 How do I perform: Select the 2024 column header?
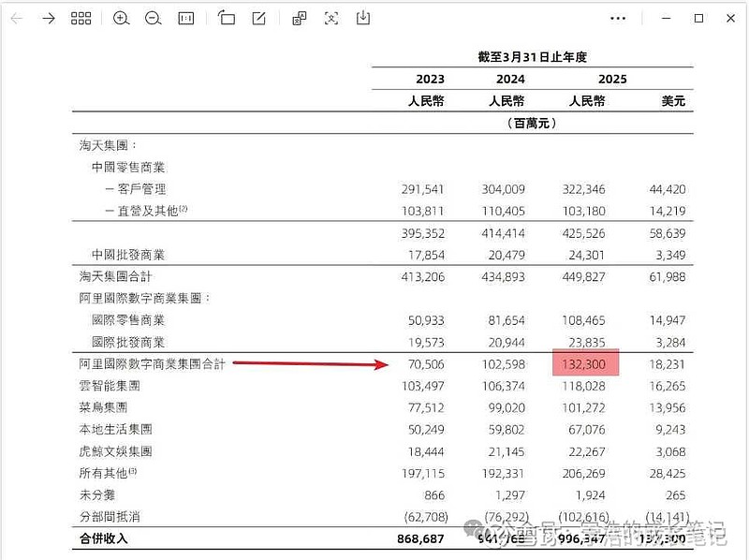[510, 79]
